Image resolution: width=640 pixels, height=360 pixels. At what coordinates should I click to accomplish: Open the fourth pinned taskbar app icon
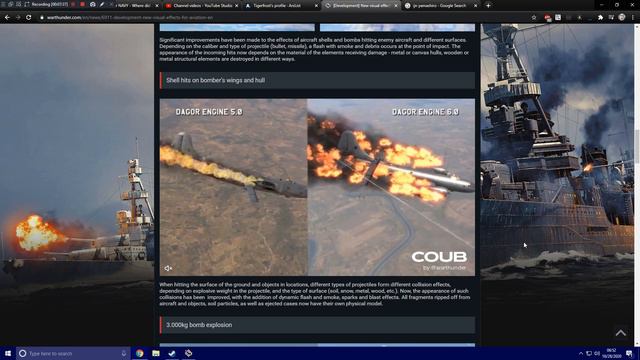(188, 353)
